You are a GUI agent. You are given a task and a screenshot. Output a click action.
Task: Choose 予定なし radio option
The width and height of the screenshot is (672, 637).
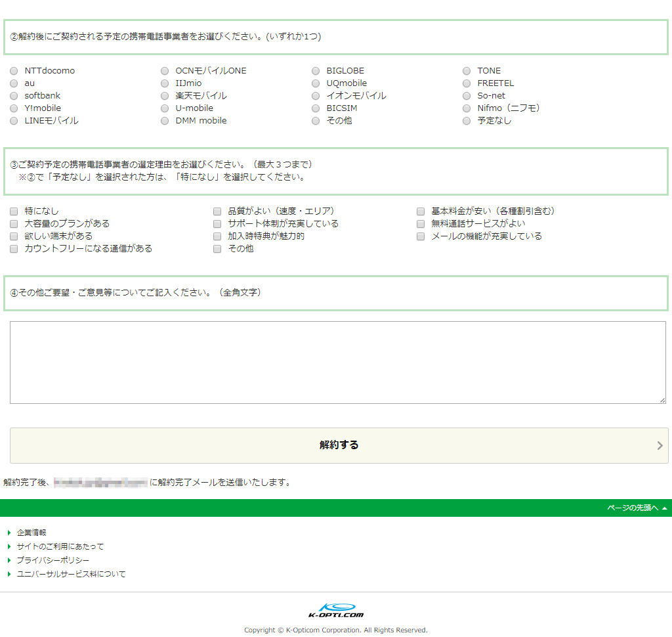pos(467,121)
